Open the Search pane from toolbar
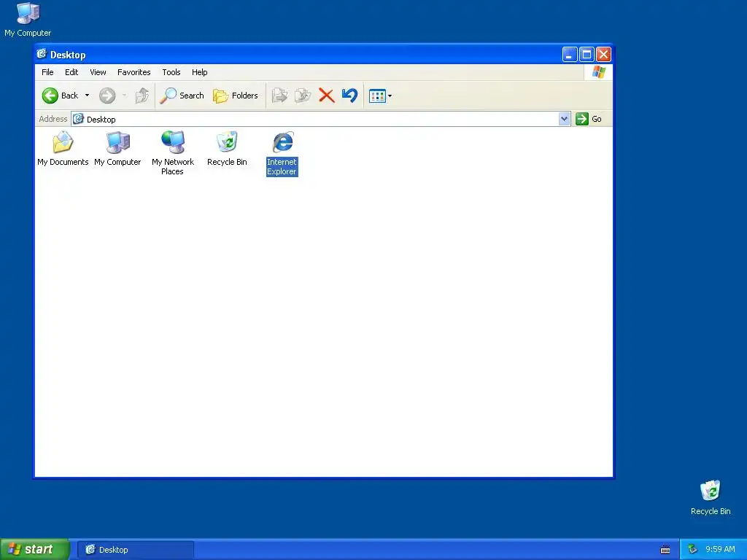 coord(182,96)
